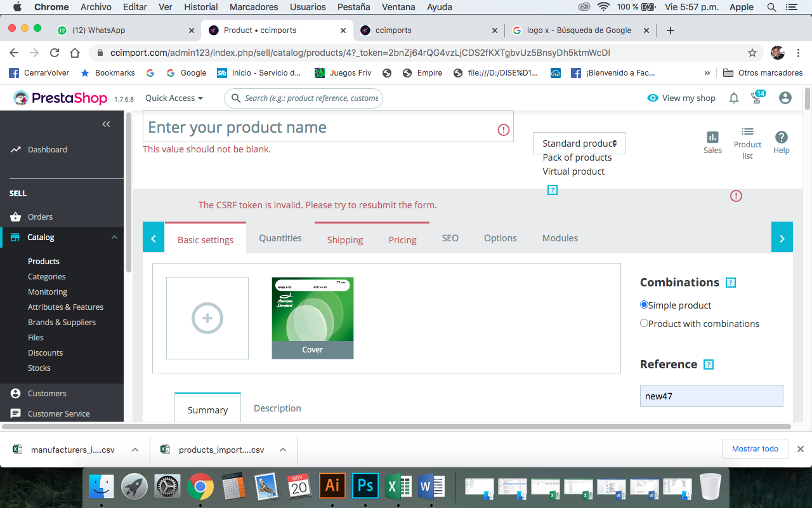The image size is (812, 508).
Task: Open the Options tab
Action: coord(501,238)
